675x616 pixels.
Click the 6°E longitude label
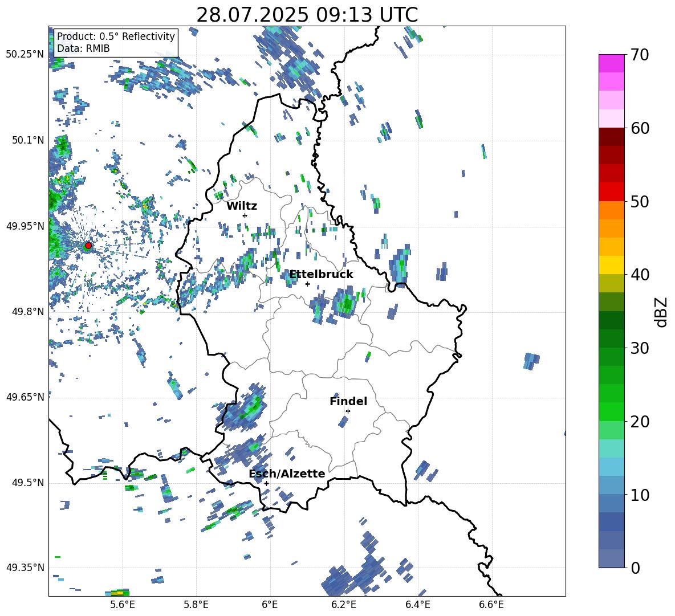coord(270,605)
